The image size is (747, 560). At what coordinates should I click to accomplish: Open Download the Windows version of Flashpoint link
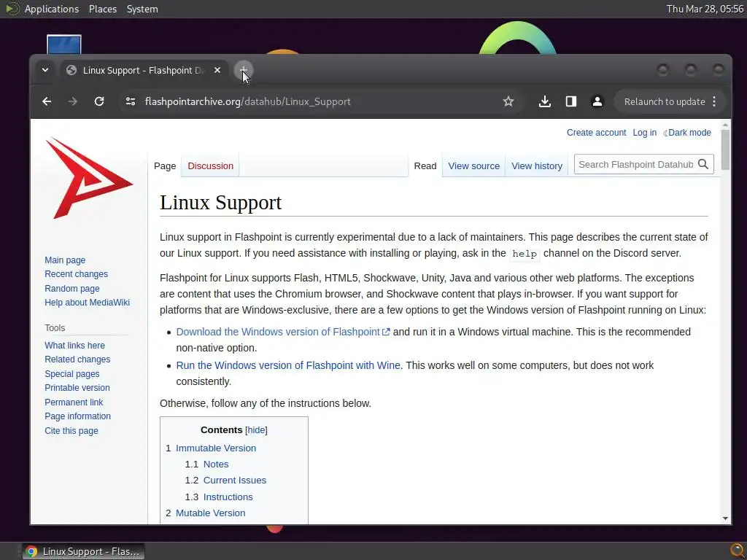tap(283, 332)
